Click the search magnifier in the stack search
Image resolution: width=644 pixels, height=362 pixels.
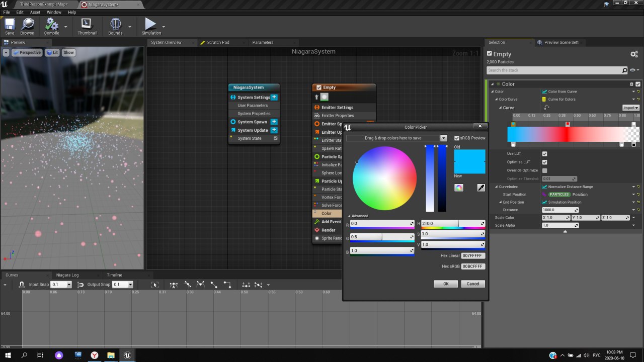click(x=625, y=70)
